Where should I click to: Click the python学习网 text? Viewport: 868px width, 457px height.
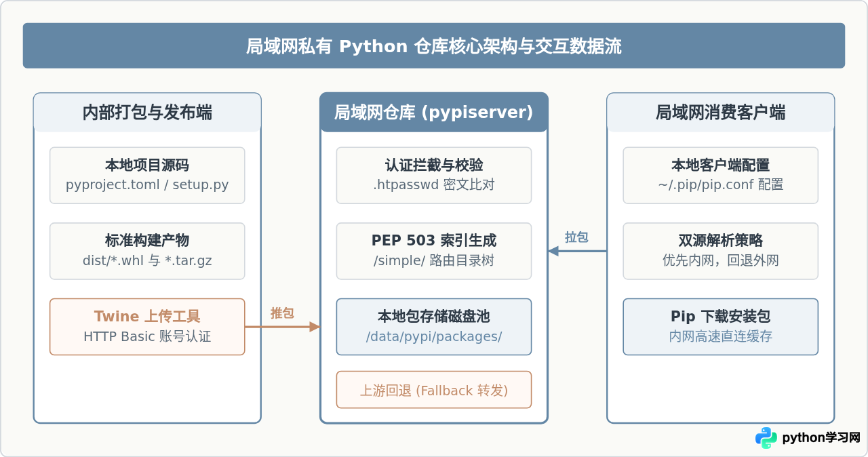click(x=821, y=438)
